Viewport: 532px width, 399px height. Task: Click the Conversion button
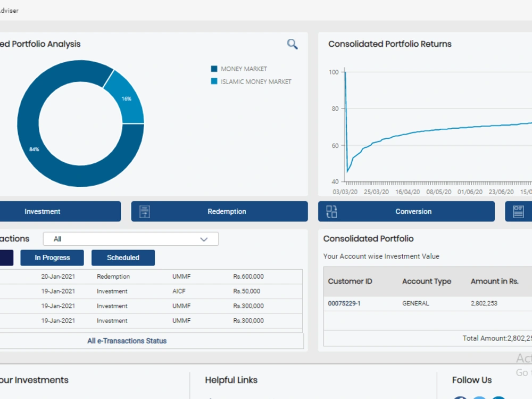[406, 211]
